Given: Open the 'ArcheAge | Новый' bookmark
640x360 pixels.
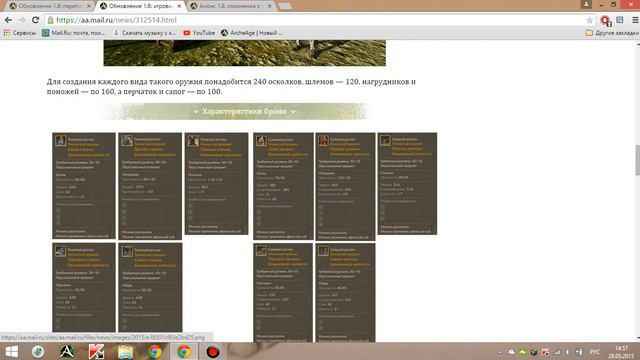Looking at the screenshot, I should click(x=252, y=33).
